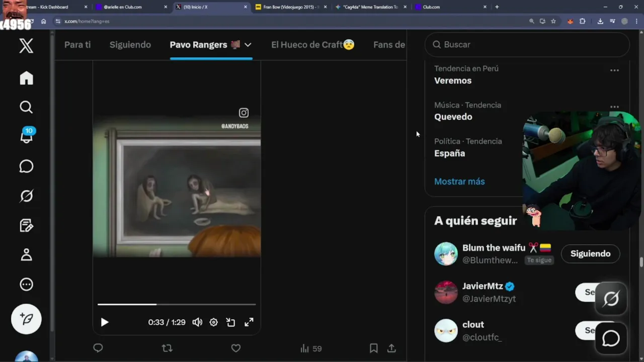This screenshot has height=362, width=644.
Task: Repost the post using retweet icon
Action: pyautogui.click(x=167, y=348)
